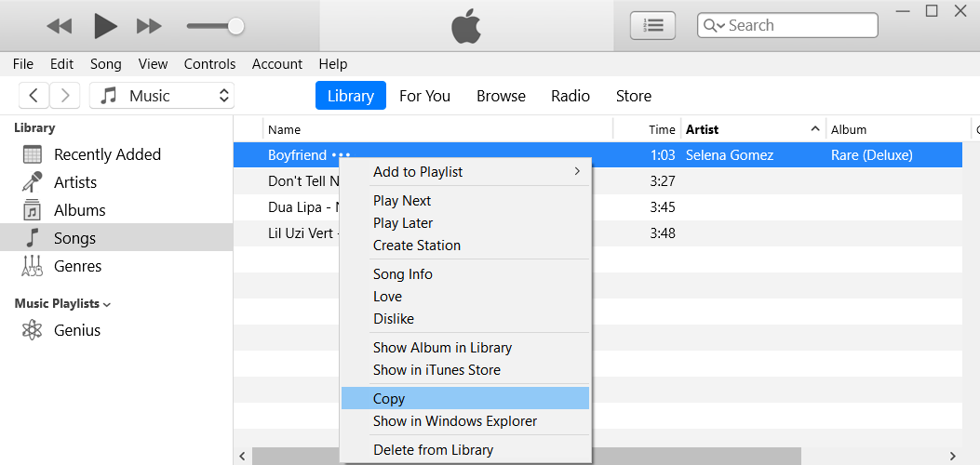Select Songs in the sidebar
The height and width of the screenshot is (465, 980).
tap(116, 238)
